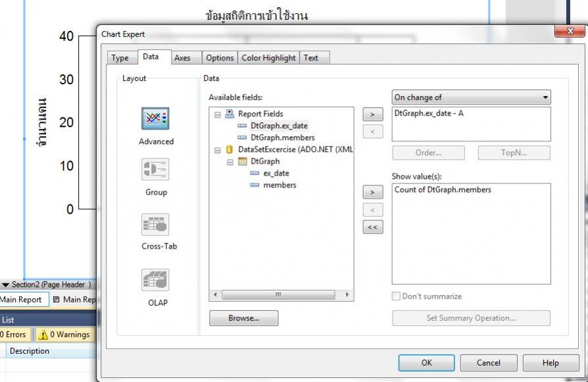The width and height of the screenshot is (588, 382).
Task: Select the DtGraph.ex_date - A entry
Action: (x=429, y=113)
